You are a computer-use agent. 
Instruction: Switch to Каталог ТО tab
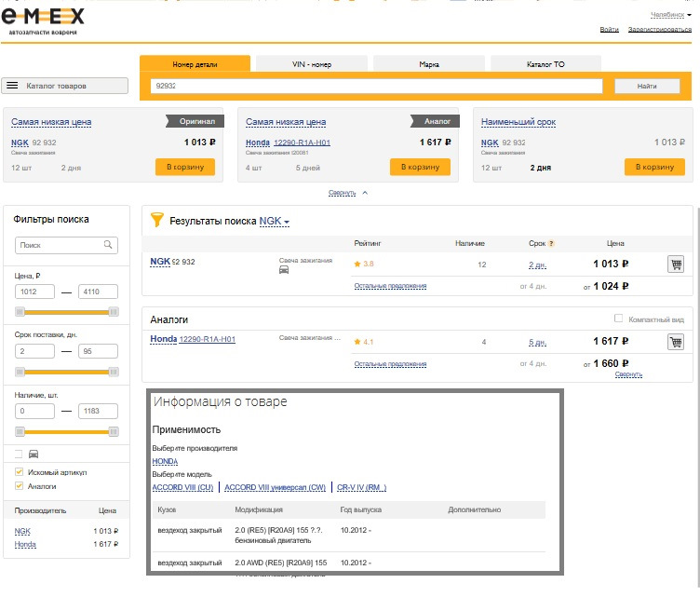tap(545, 64)
